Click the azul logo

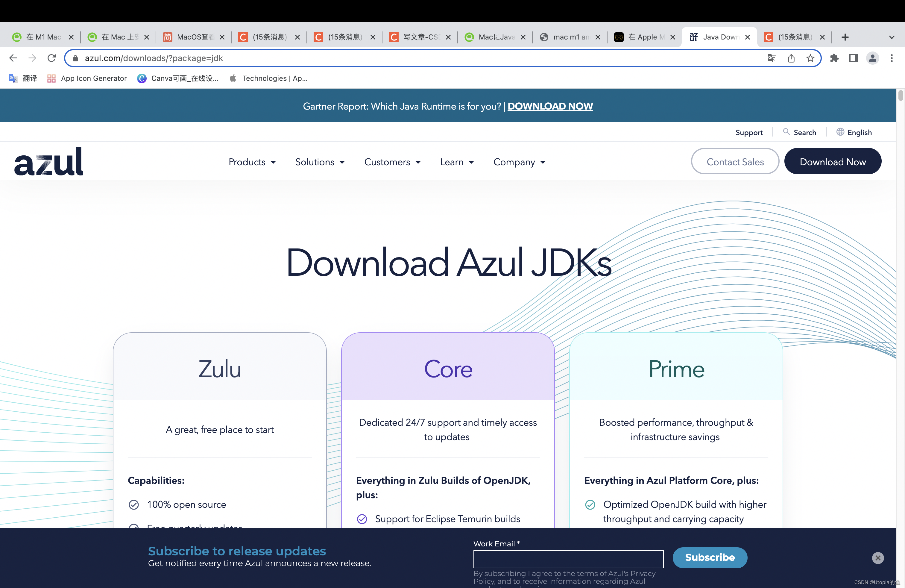(x=49, y=162)
